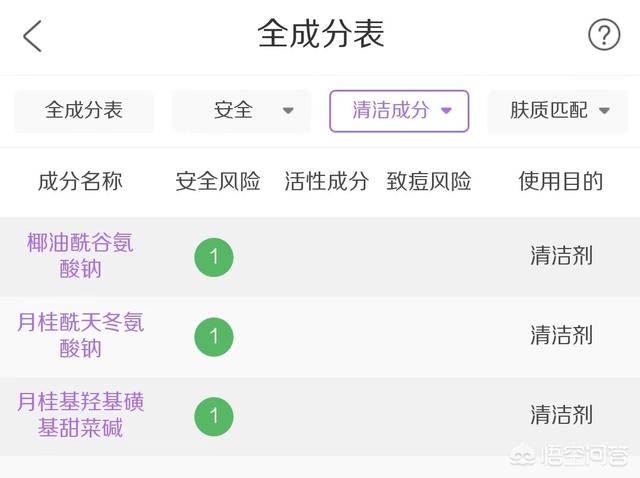This screenshot has width=640, height=478.
Task: Click the green safety badge for 椰油酰谷氨酸钠
Action: pyautogui.click(x=214, y=257)
